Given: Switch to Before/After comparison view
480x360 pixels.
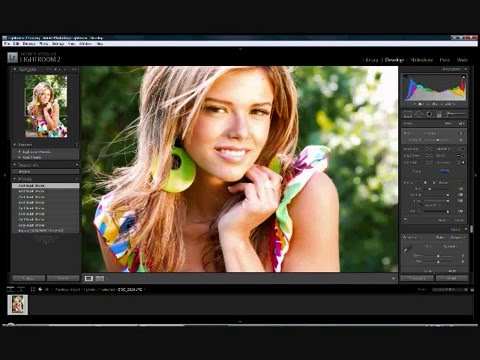Looking at the screenshot, I should point(100,278).
